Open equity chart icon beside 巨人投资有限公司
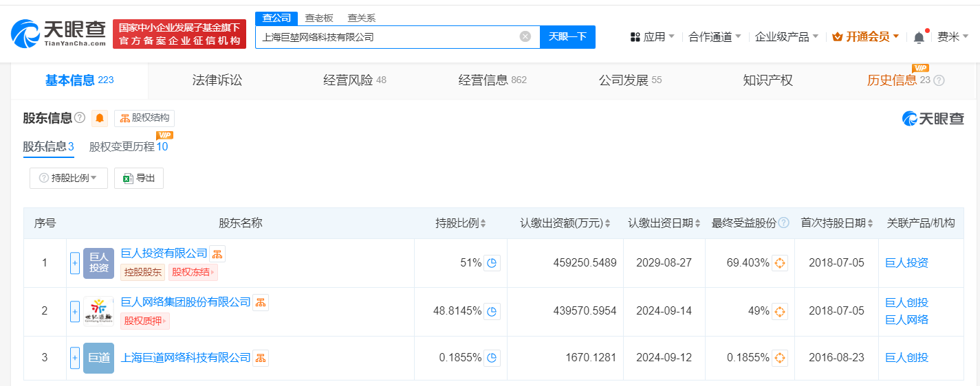The width and height of the screenshot is (980, 386). (x=217, y=254)
